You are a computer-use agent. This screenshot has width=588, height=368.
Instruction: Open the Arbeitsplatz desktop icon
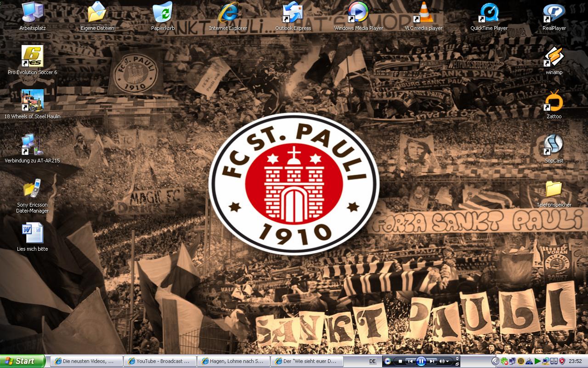coord(33,16)
